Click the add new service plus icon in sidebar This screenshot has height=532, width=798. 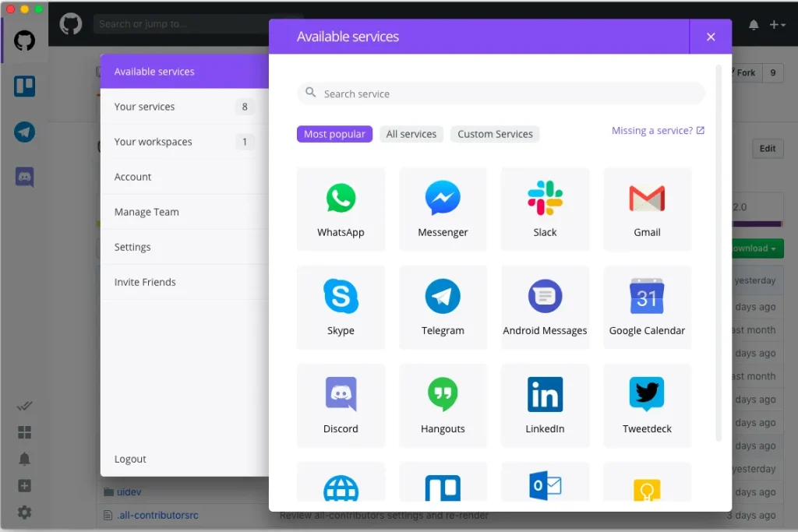click(24, 486)
